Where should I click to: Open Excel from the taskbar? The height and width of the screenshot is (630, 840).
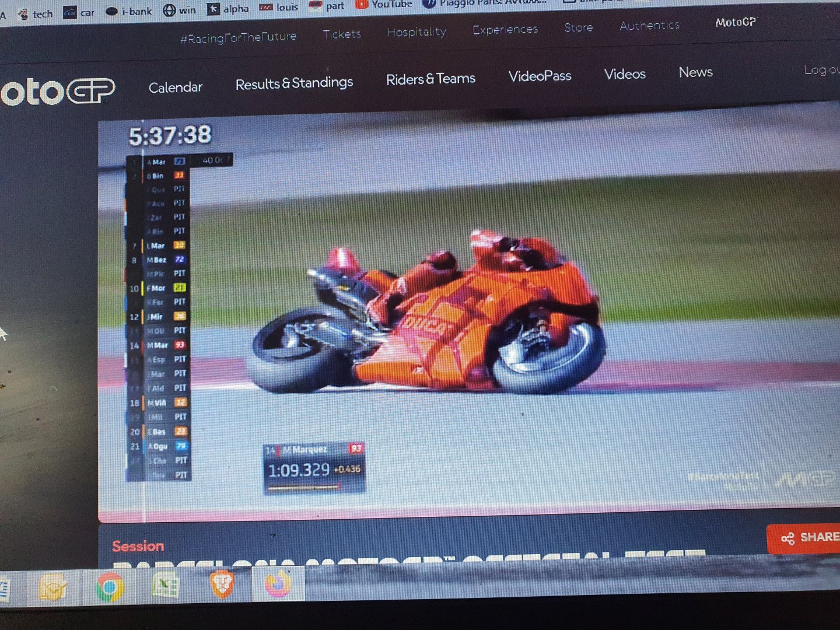click(166, 585)
